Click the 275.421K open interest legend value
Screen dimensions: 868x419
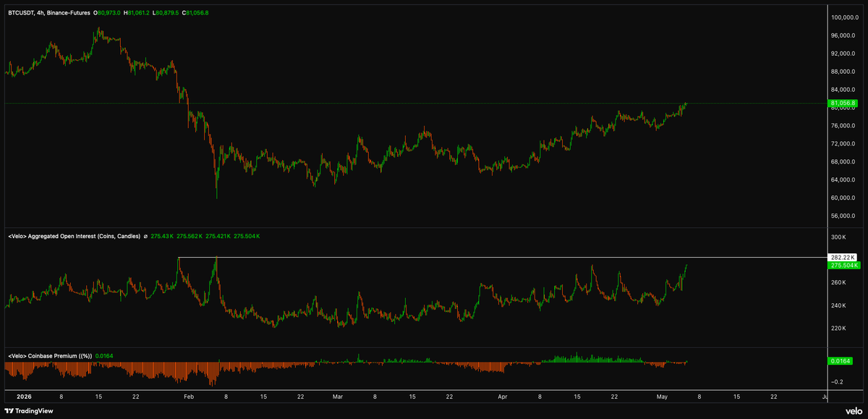(x=218, y=236)
